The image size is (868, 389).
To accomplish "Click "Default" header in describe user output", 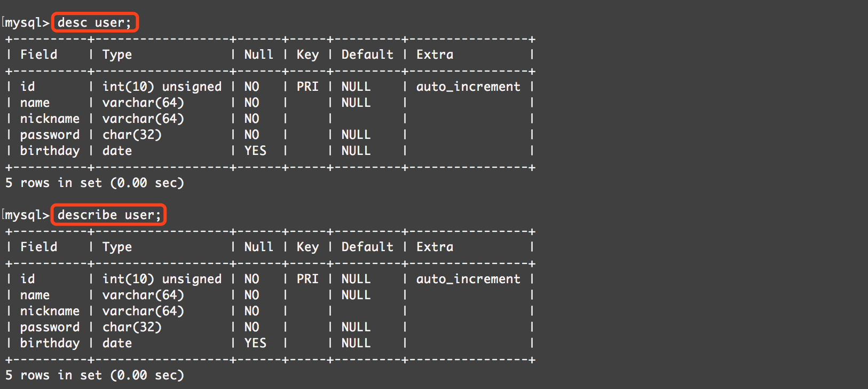I will (367, 247).
